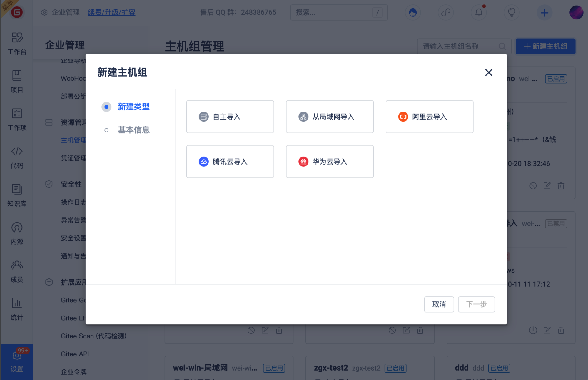Open the 工作台 sidebar section
Viewport: 588px width, 380px height.
[17, 44]
